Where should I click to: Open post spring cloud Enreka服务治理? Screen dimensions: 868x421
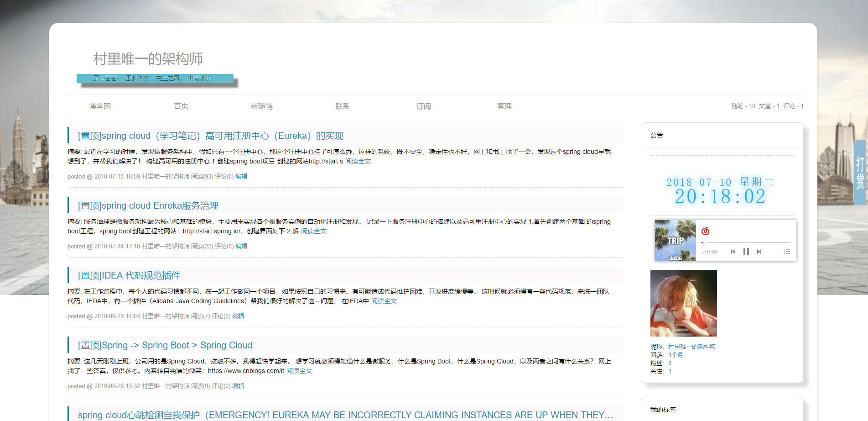(x=148, y=205)
